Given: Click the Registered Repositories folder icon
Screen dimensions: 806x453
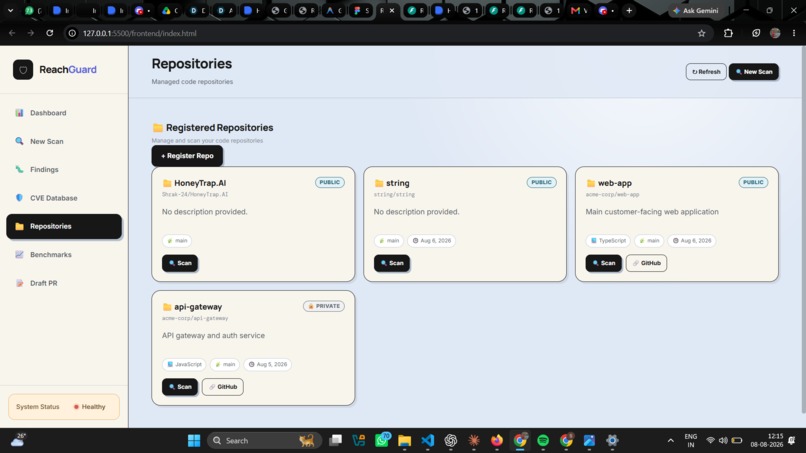Looking at the screenshot, I should (158, 128).
